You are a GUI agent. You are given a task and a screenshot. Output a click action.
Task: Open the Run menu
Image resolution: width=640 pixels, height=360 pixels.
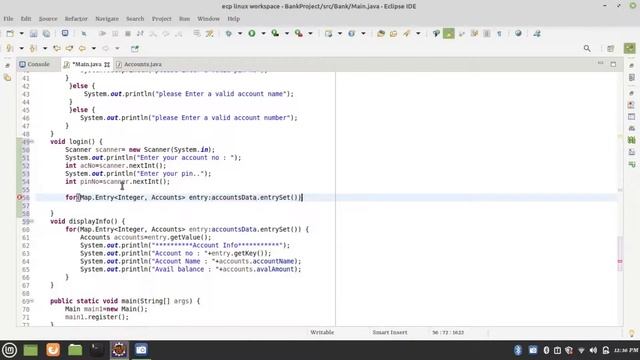[x=184, y=19]
